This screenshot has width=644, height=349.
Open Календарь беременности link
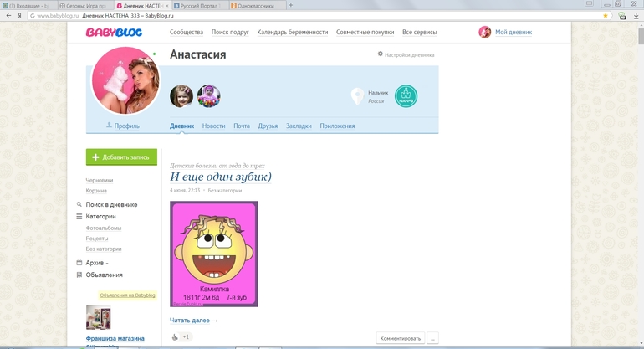click(293, 32)
